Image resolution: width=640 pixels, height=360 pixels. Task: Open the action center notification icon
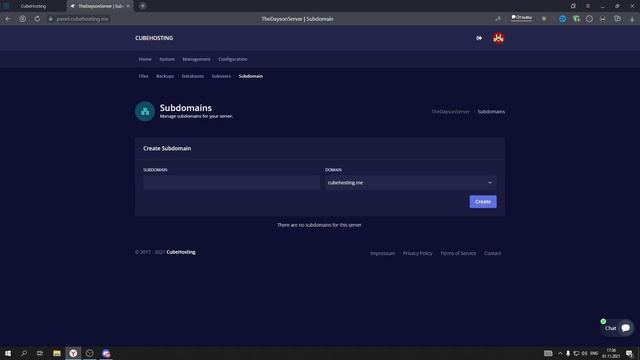click(x=629, y=353)
